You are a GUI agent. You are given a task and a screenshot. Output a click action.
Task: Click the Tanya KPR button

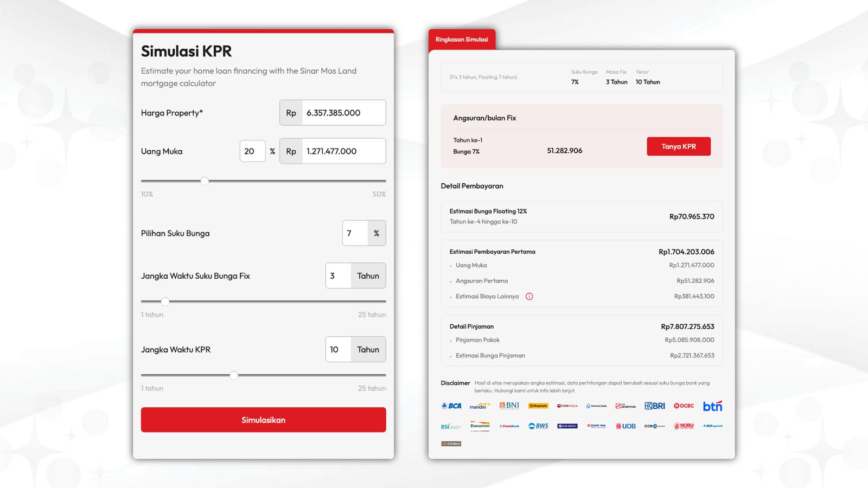[x=679, y=146]
